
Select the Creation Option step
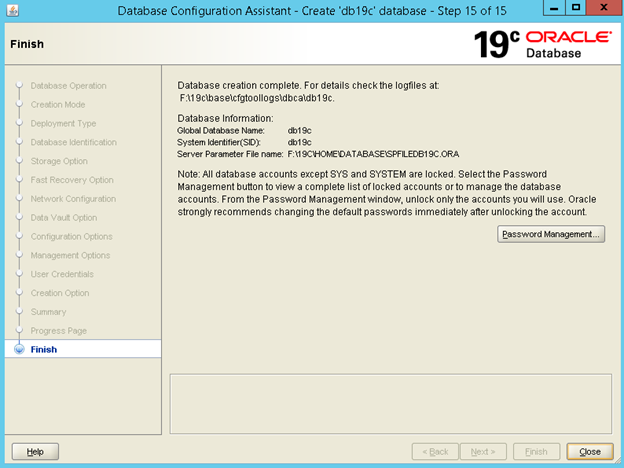[60, 293]
